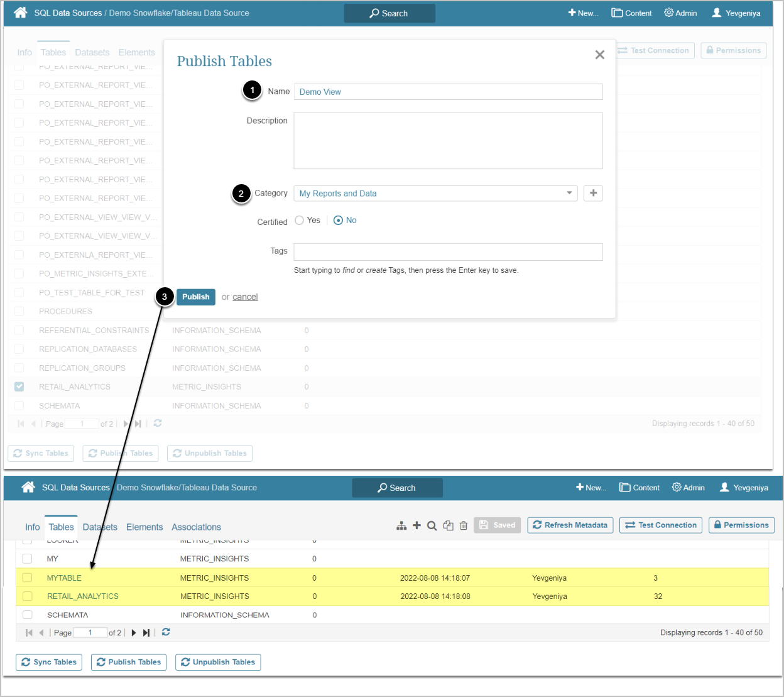Click the Publish Tables button in the bottom window
The height and width of the screenshot is (697, 784).
point(129,662)
